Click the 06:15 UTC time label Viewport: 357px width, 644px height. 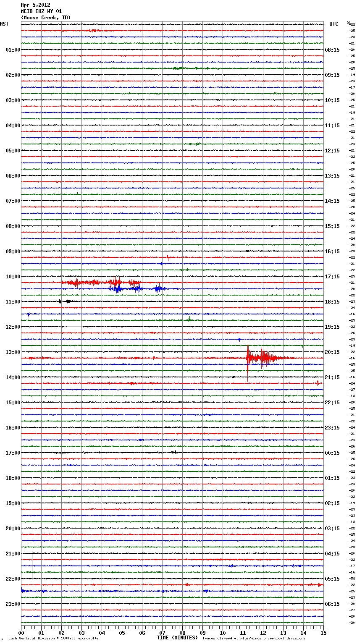[x=332, y=604]
